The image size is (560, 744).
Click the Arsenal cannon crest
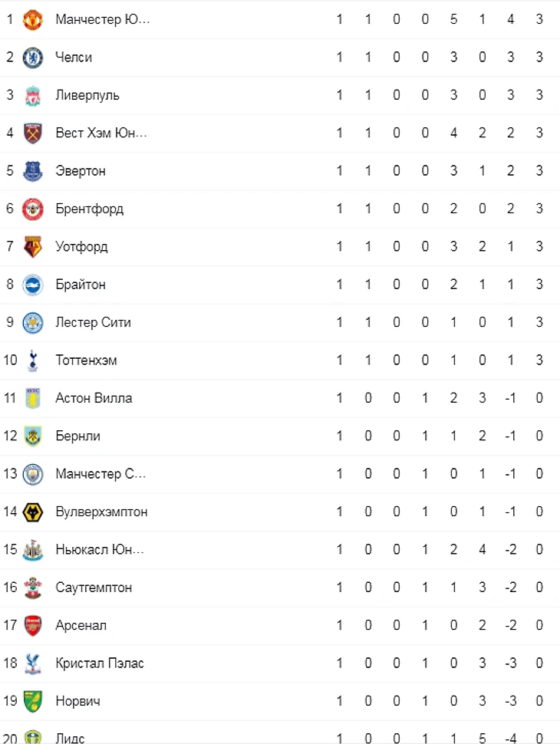33,625
